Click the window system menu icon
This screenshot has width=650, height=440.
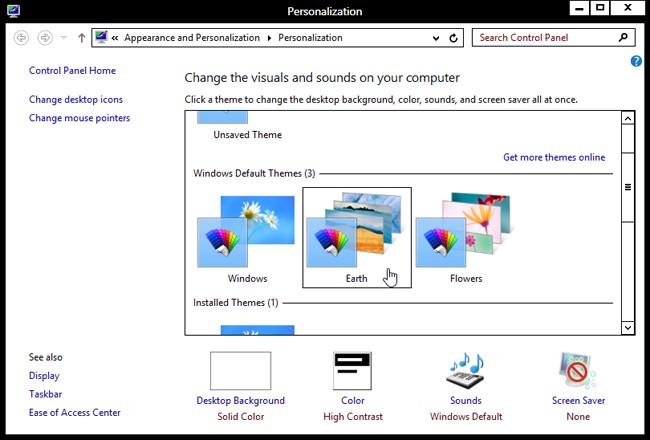click(x=13, y=11)
